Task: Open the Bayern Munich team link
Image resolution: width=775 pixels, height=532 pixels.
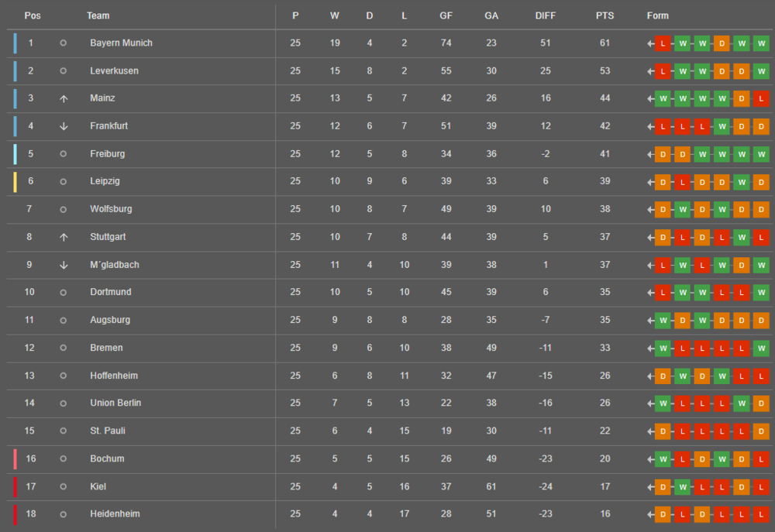Action: pos(121,43)
